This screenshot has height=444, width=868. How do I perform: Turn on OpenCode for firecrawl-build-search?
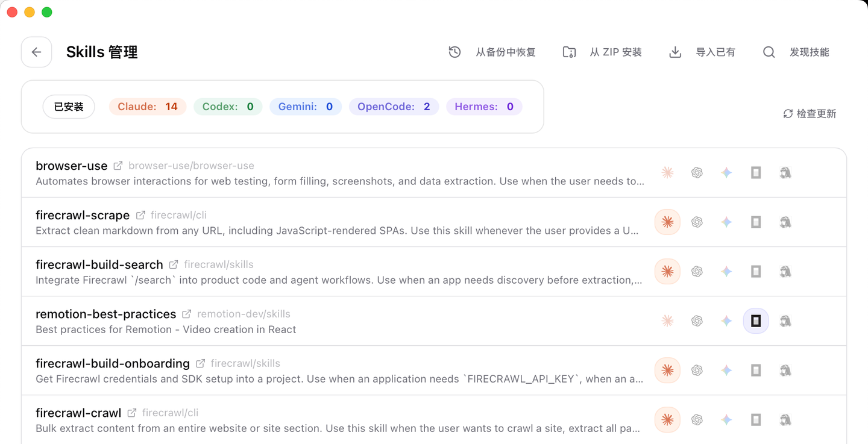(756, 272)
